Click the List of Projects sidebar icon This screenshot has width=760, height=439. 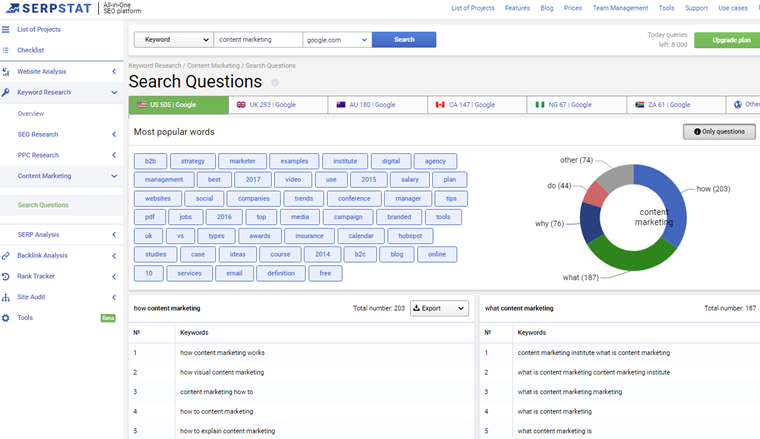tap(6, 29)
